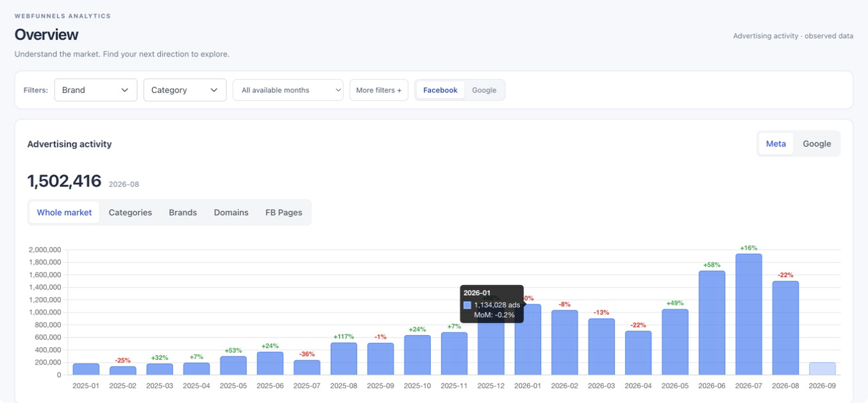Click the -36% label above 2025-07
Viewport: 868px width, 403px height.
[307, 354]
